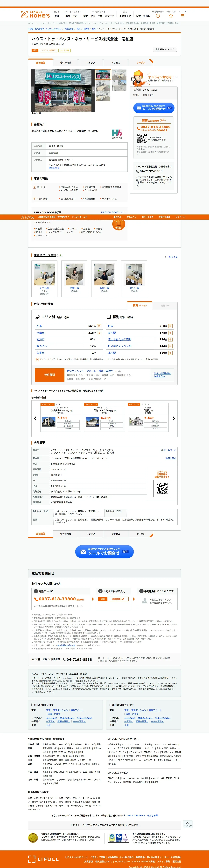
Task: Click メールでお問合せ button in sidebar
Action: pyautogui.click(x=153, y=108)
